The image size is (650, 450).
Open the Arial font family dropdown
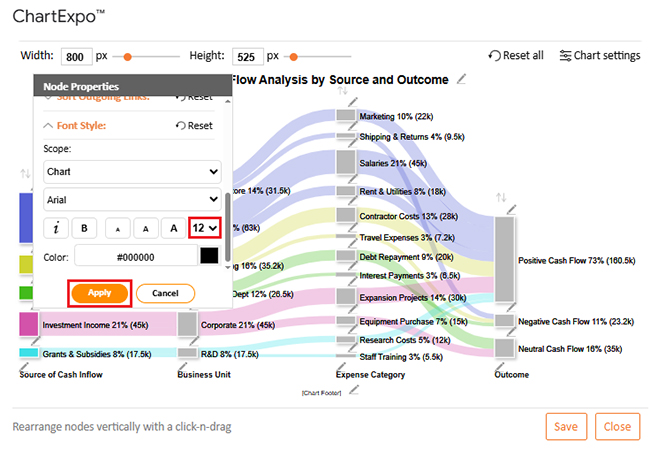(x=132, y=199)
